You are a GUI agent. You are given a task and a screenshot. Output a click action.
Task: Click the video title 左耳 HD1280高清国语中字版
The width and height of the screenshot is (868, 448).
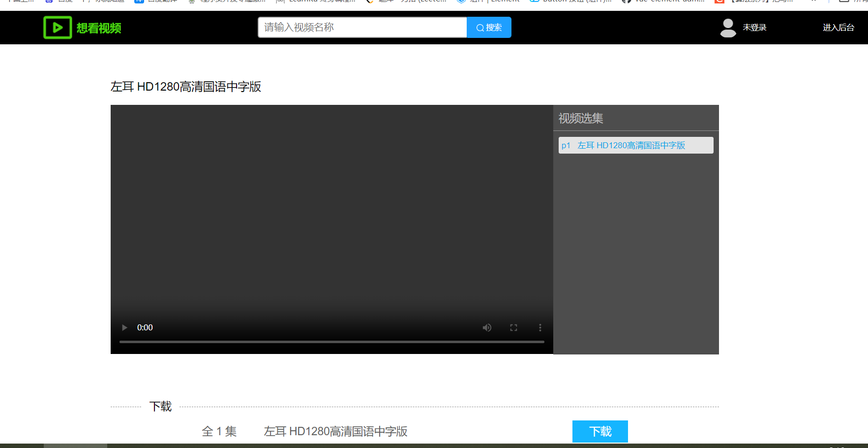[186, 87]
